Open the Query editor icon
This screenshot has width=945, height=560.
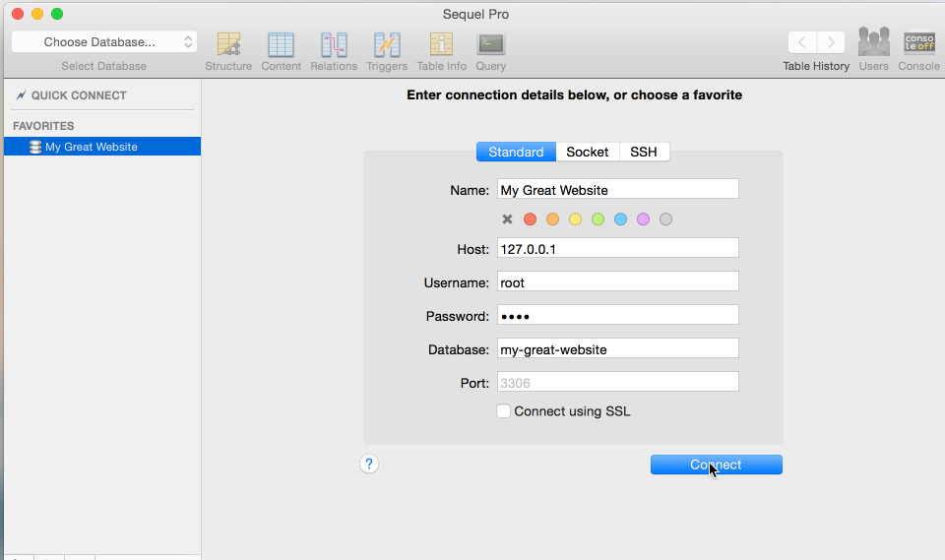(490, 44)
